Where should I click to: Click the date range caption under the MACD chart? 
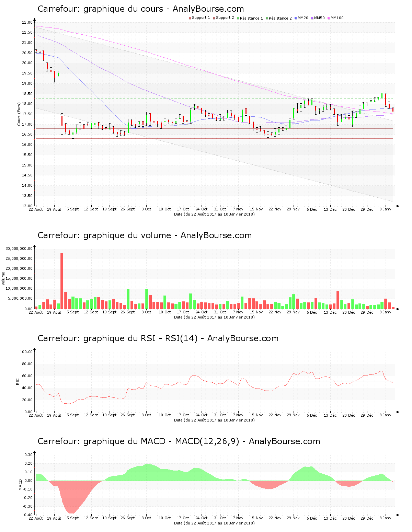tap(214, 523)
